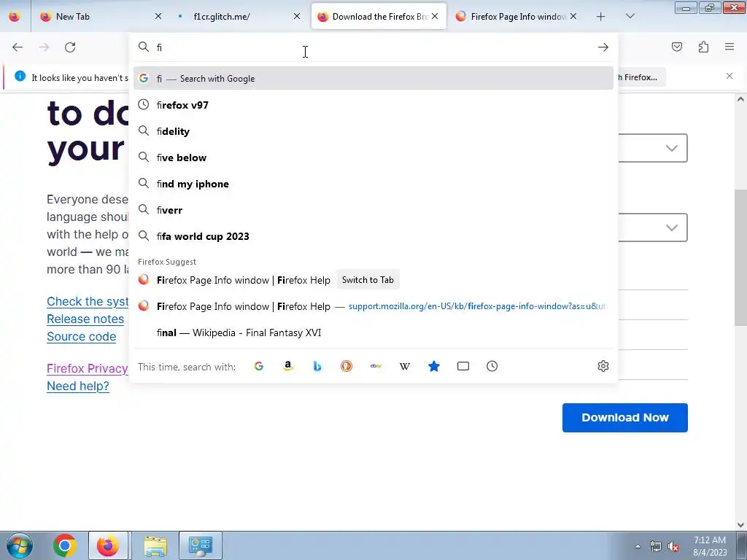Open the Windows Start menu
Viewport: 747px width, 560px height.
point(19,545)
